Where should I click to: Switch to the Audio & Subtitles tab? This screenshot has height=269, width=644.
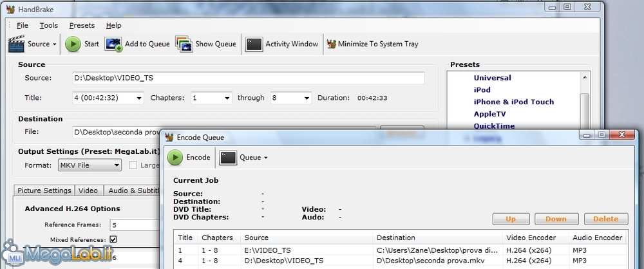(x=132, y=190)
